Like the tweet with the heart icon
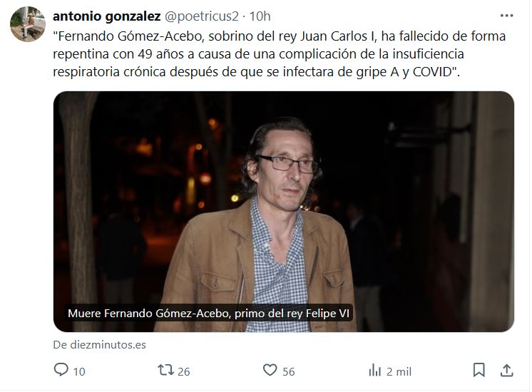 point(270,370)
